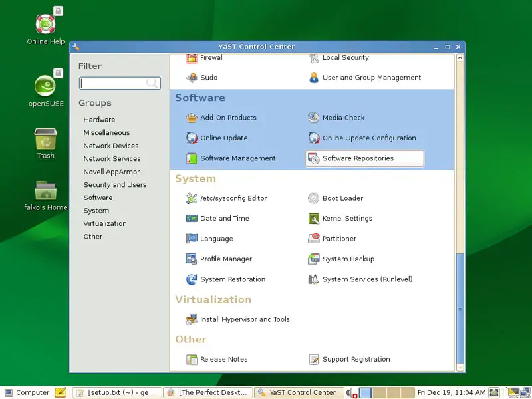Select Network Services group
Screen dimensions: 532x399
click(112, 159)
